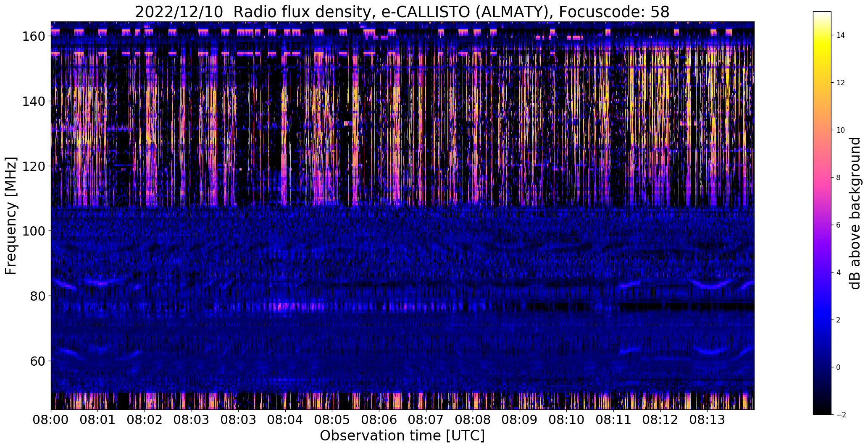Select the 08:13 time tick label
Viewport: 868px width, 448px height.
point(708,419)
